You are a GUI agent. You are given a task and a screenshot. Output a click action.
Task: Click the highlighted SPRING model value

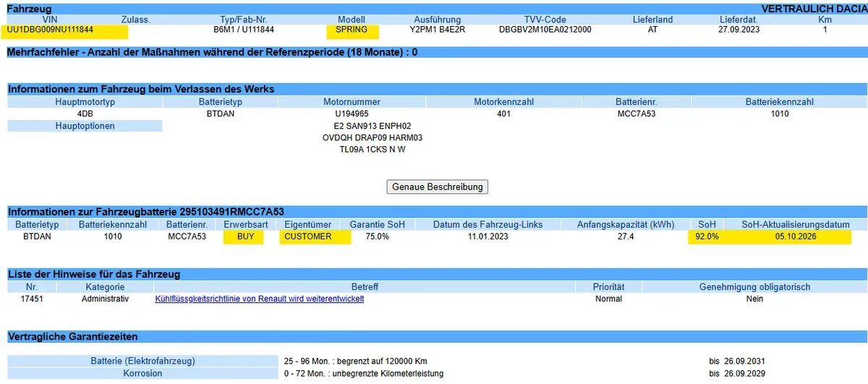pos(352,30)
